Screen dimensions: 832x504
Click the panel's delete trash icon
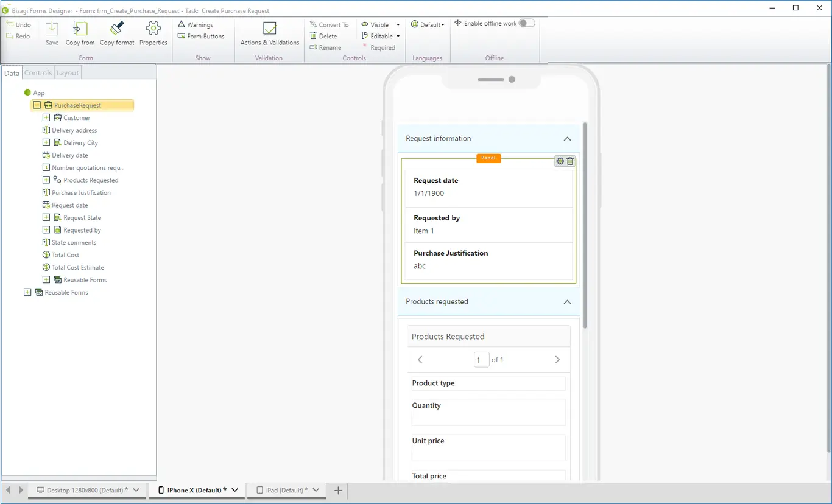[570, 161]
